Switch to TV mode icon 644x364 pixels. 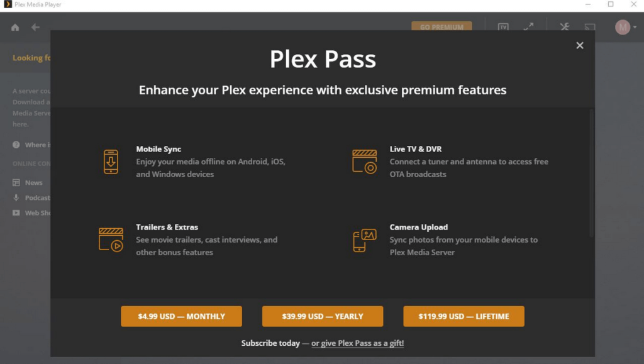click(x=503, y=27)
